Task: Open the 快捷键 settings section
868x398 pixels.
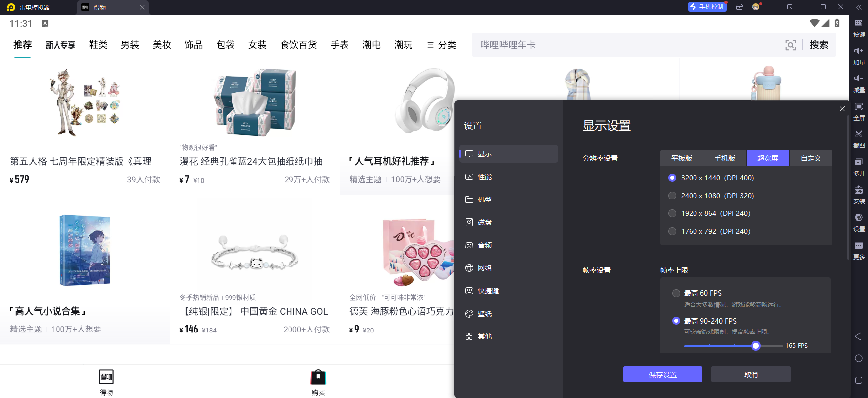Action: tap(509, 291)
